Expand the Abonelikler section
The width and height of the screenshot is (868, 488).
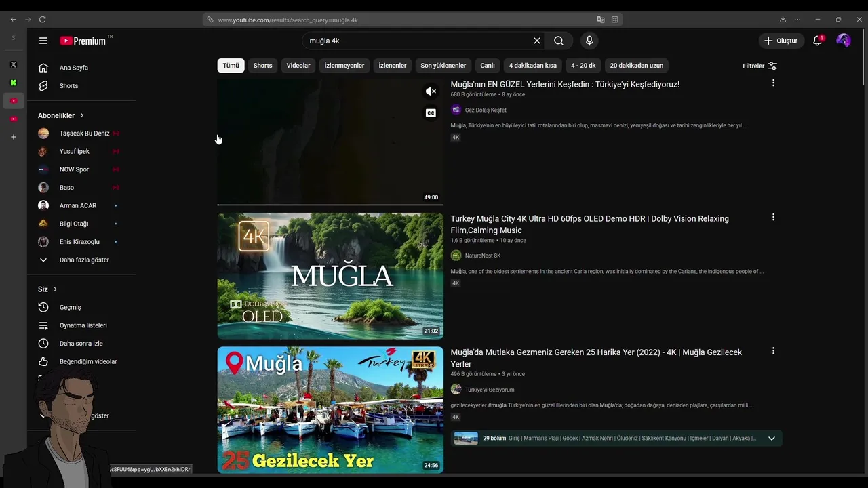tap(61, 115)
